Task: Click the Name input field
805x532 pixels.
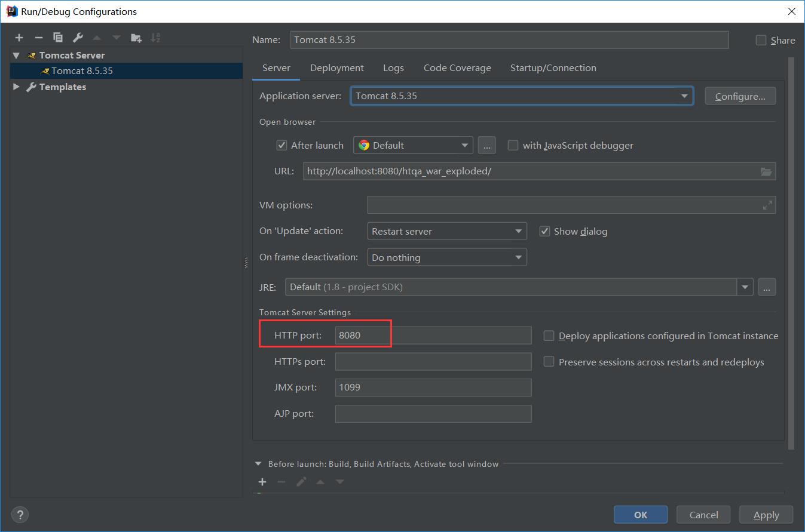Action: [509, 40]
